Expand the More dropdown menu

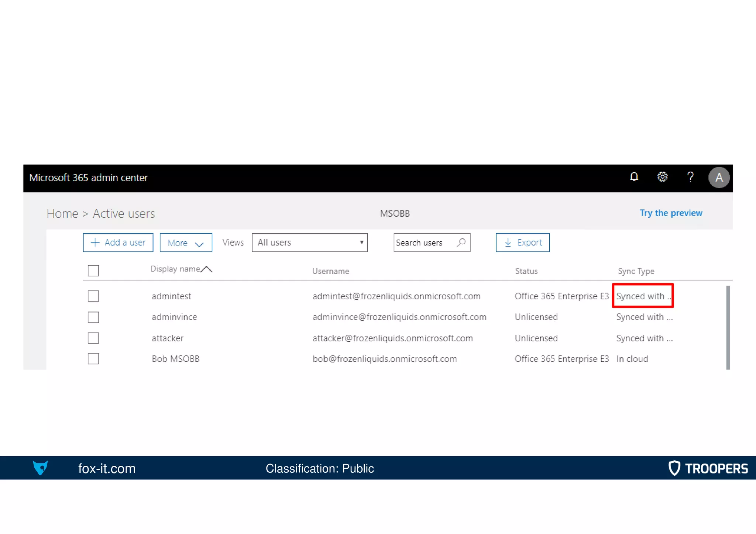[186, 243]
